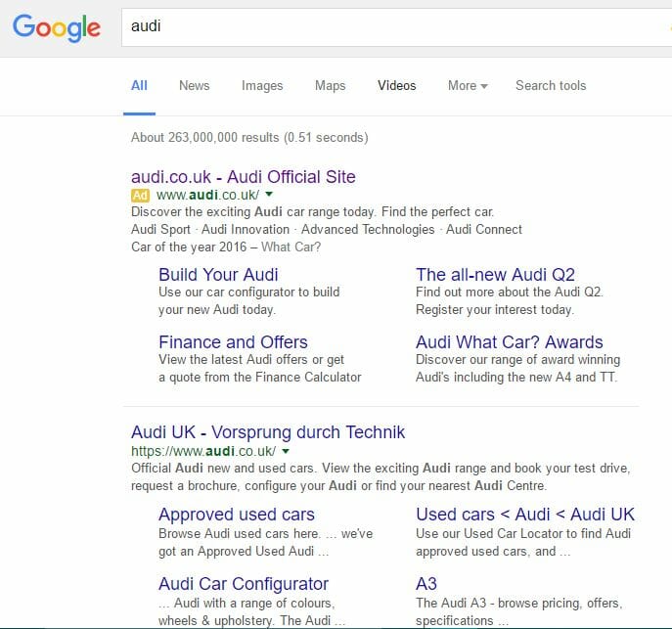Open Finance and Offers sitelink

pos(233,342)
